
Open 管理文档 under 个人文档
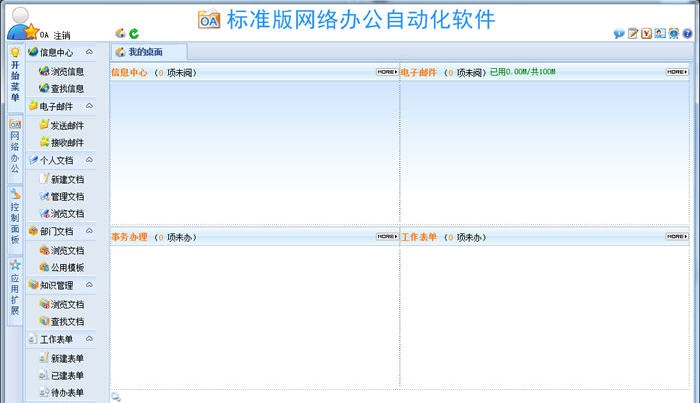(x=62, y=196)
